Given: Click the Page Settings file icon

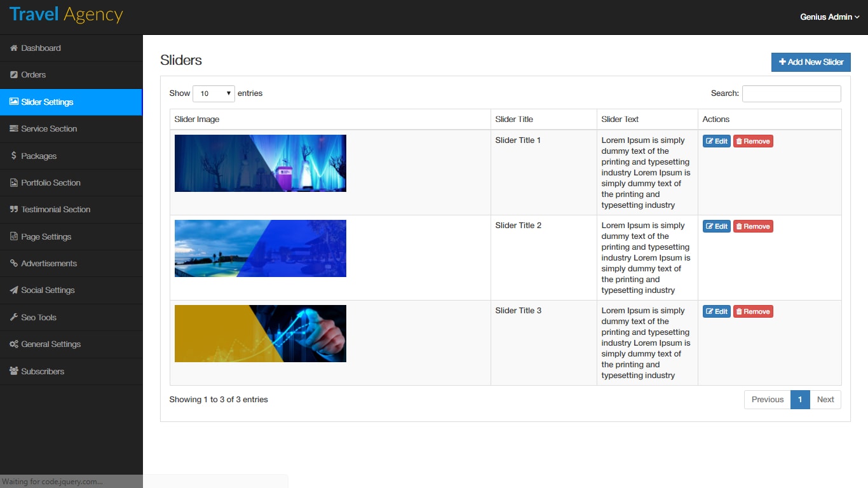Looking at the screenshot, I should click(13, 236).
